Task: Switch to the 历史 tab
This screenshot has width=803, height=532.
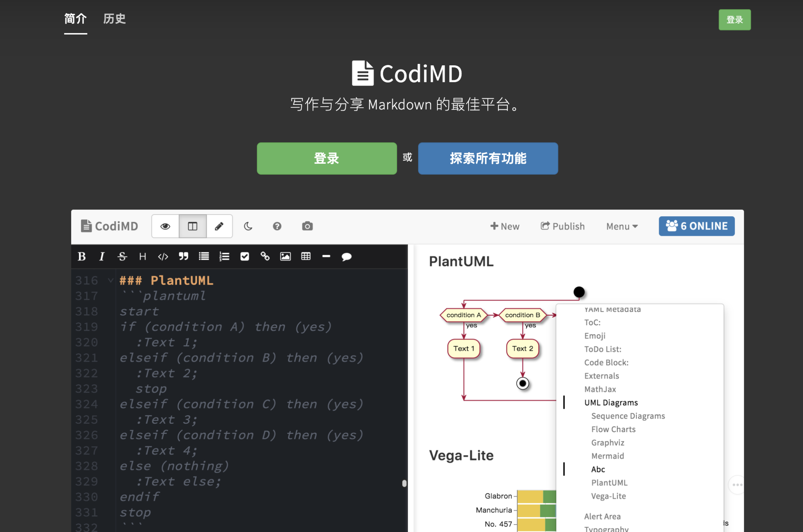Action: coord(114,19)
